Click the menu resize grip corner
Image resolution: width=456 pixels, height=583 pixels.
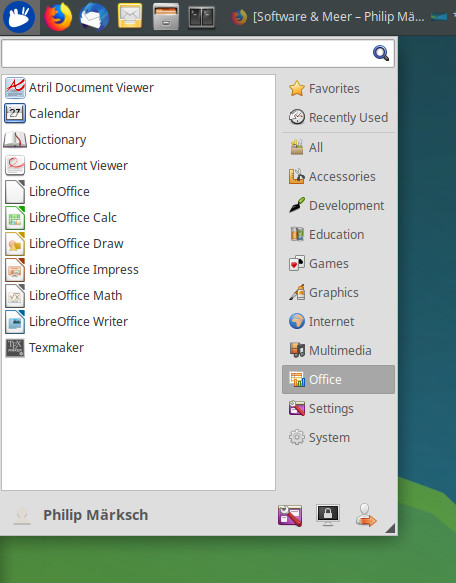pos(390,528)
